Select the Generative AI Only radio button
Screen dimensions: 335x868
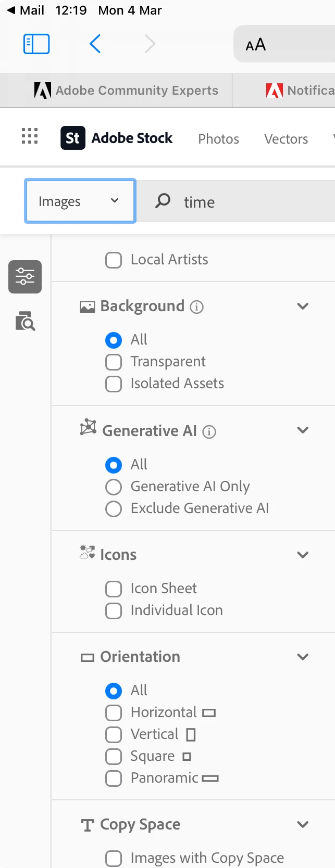pos(114,487)
